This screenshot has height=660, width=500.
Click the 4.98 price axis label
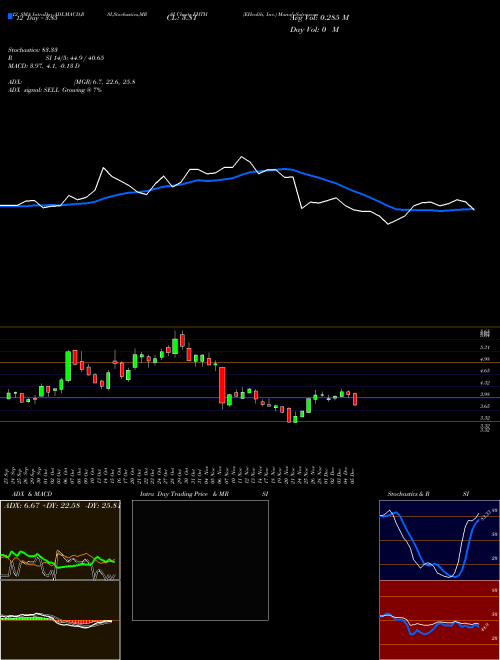485,359
